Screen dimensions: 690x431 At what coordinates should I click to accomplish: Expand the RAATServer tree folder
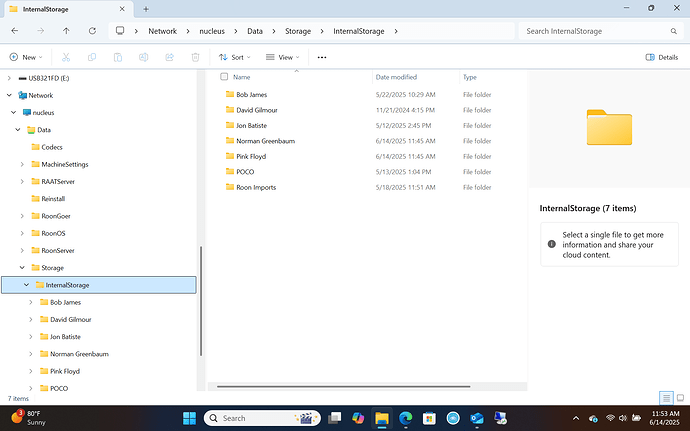(22, 181)
